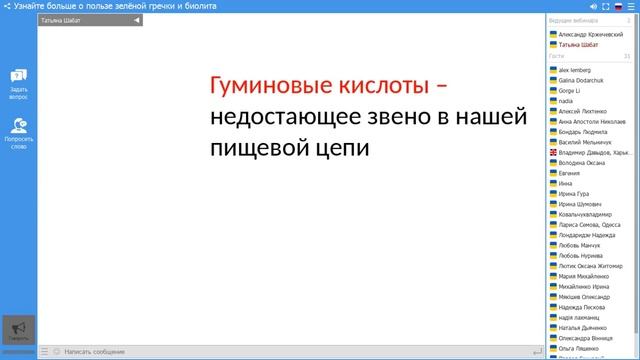Select guest Ковальчуквладимир
Viewport: 640px width, 360px height.
[585, 214]
